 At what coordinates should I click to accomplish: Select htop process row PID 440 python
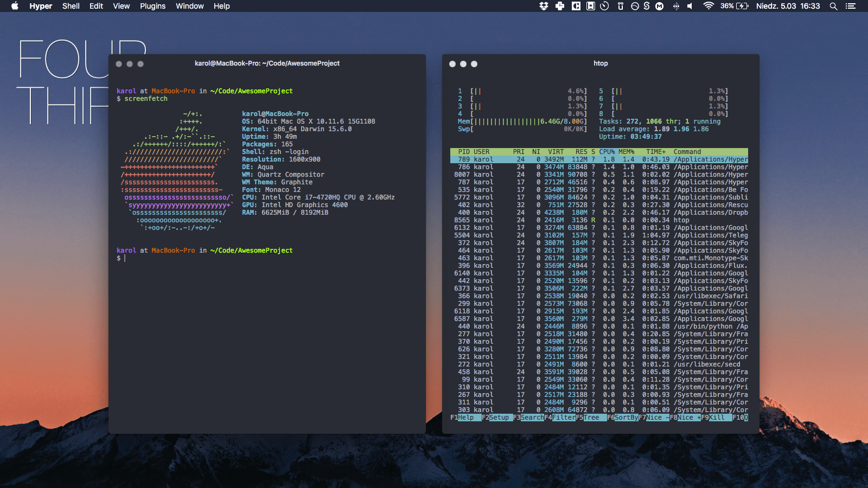pos(599,326)
